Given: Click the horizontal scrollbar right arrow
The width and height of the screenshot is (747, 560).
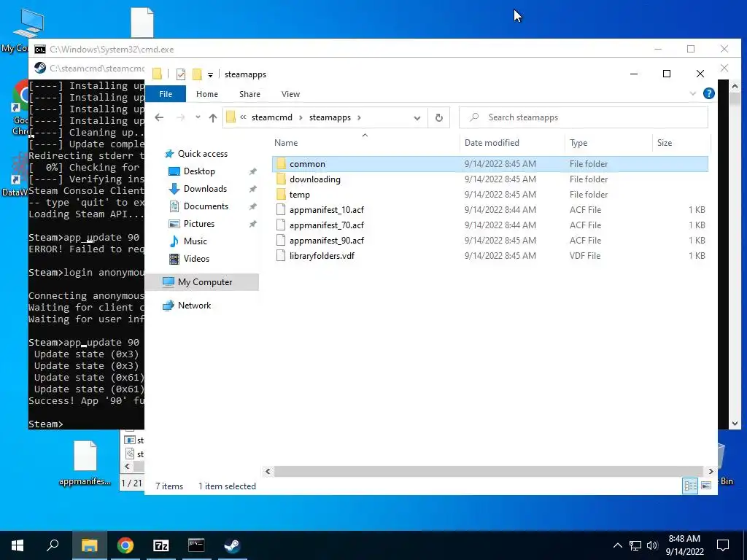Looking at the screenshot, I should tap(711, 472).
